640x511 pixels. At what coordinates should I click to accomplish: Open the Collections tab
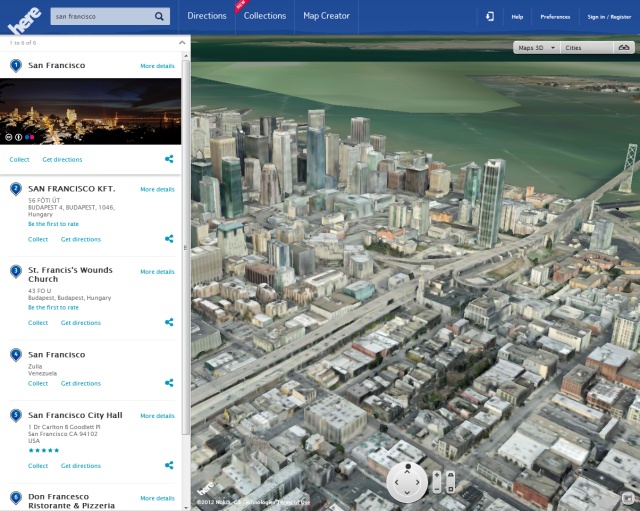[265, 16]
